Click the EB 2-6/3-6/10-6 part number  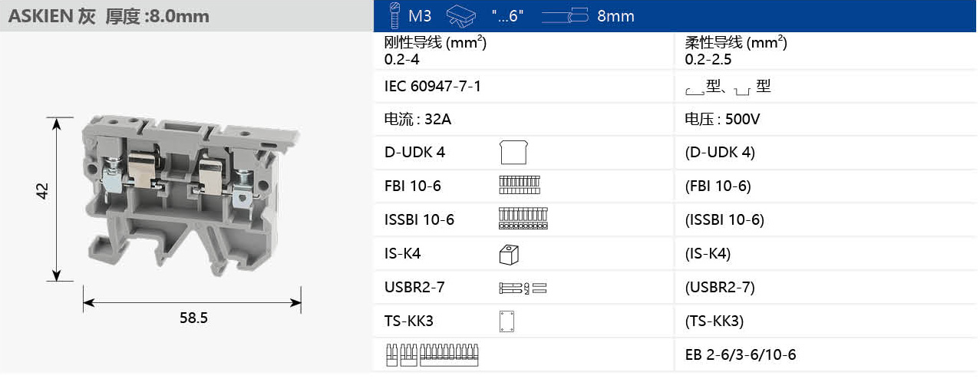pos(740,355)
